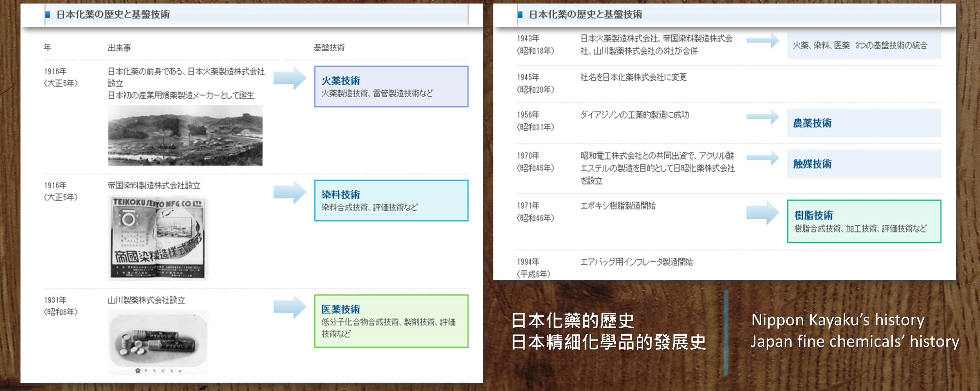Click the arrow pointing to 染料技術 box

(x=290, y=192)
